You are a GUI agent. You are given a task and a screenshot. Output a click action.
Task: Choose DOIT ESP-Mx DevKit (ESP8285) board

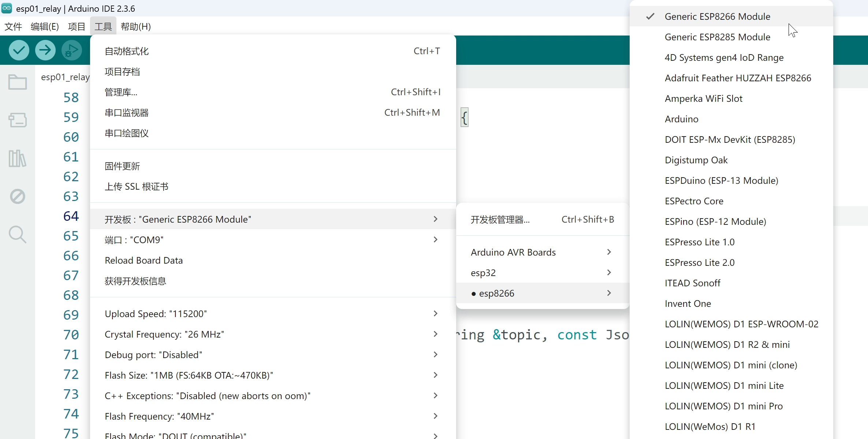tap(731, 139)
